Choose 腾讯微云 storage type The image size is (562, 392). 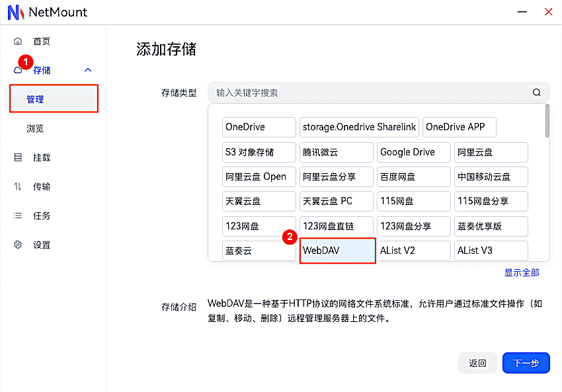336,152
